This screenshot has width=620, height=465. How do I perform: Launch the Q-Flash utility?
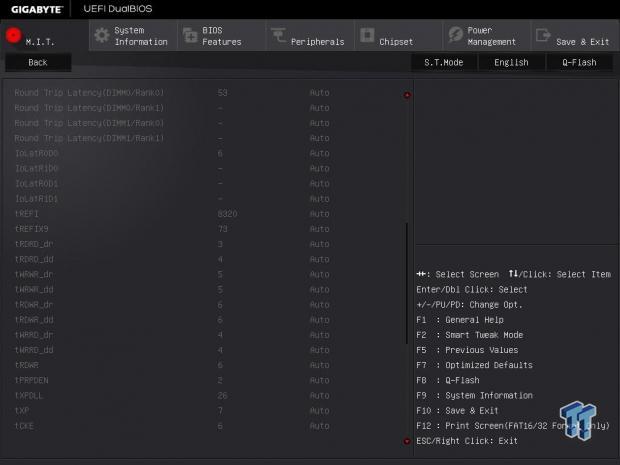578,62
